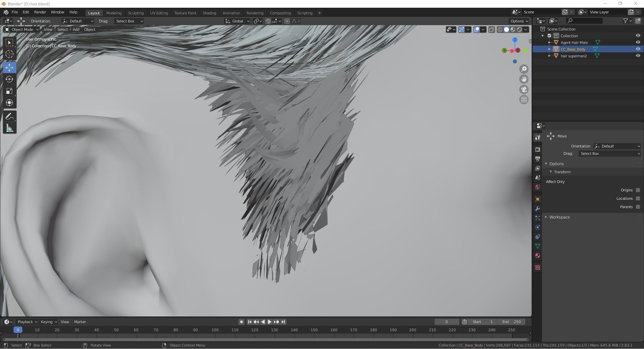The width and height of the screenshot is (644, 349).
Task: Open the Physics properties tab
Action: [x=538, y=227]
